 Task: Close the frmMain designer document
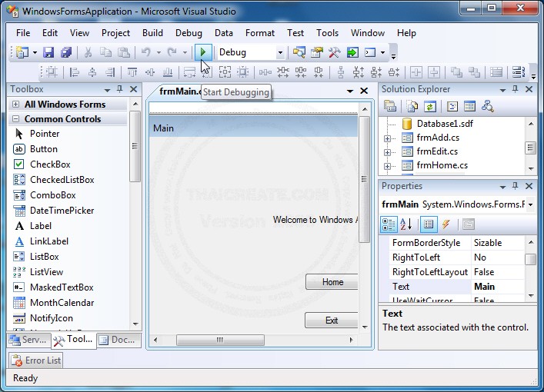364,91
